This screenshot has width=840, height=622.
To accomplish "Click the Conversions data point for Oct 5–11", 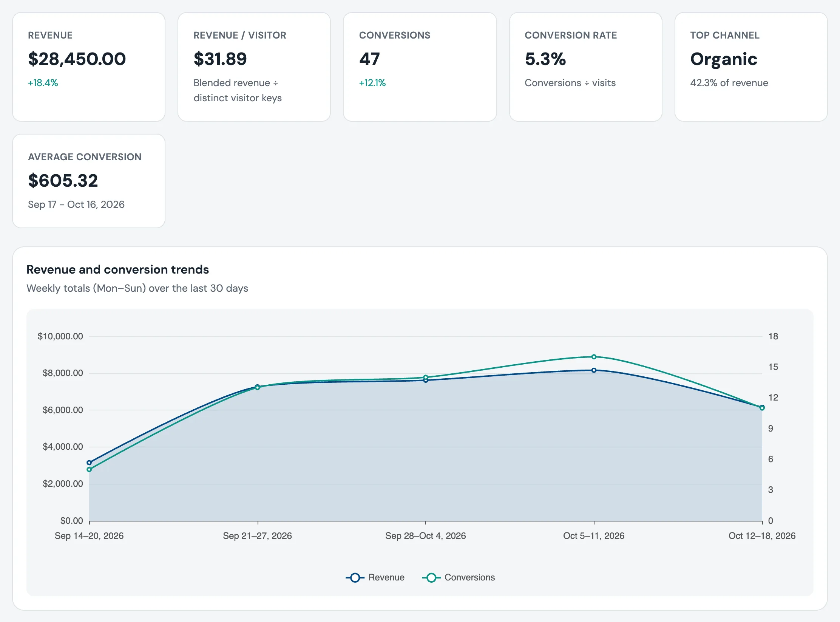I will [x=594, y=357].
